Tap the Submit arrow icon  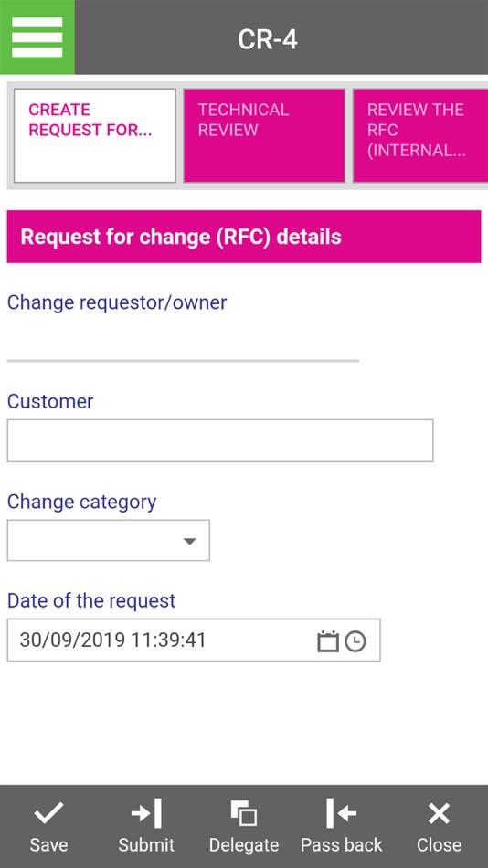pos(146,813)
